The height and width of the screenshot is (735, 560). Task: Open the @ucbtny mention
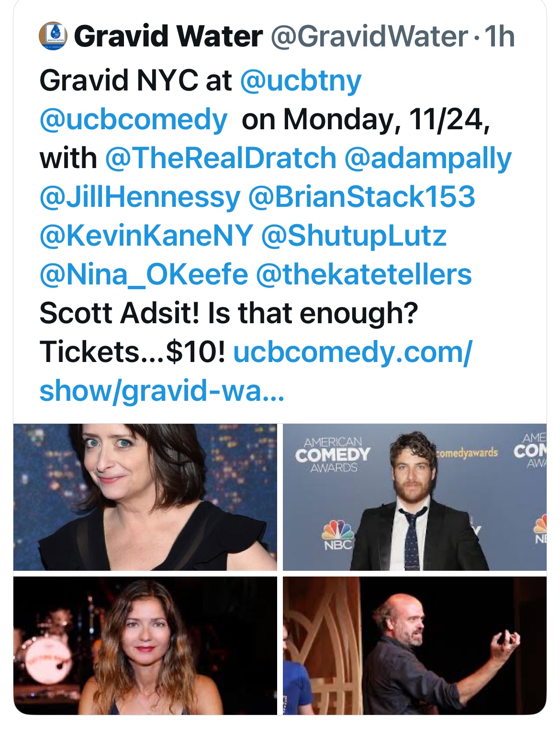coord(300,80)
